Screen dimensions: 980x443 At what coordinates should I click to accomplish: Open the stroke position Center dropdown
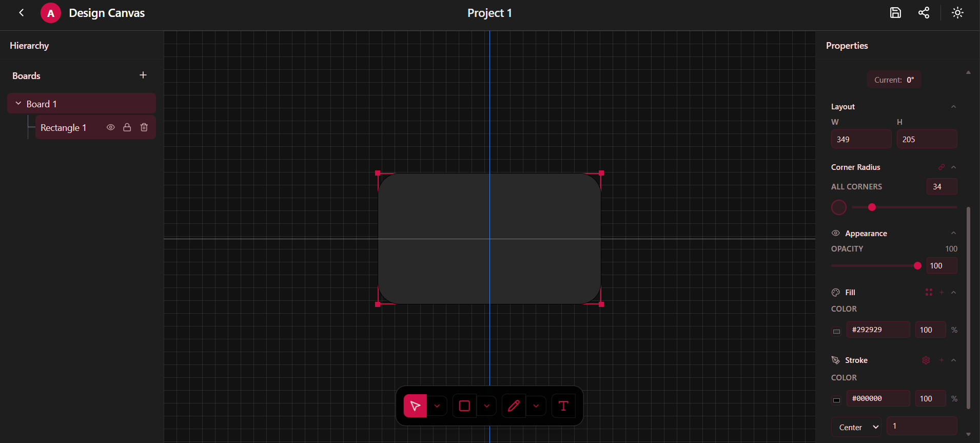(856, 427)
